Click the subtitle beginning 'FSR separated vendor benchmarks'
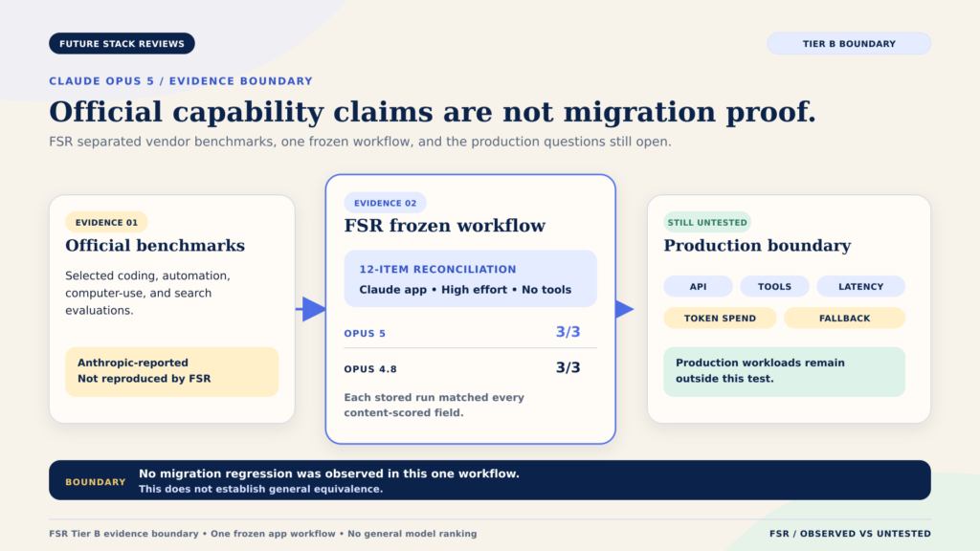 click(x=360, y=142)
